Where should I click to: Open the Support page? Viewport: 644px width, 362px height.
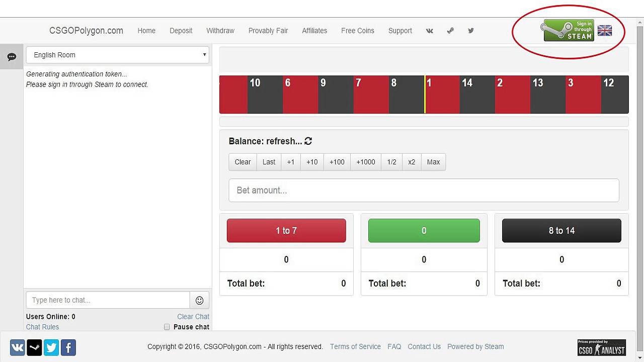400,31
